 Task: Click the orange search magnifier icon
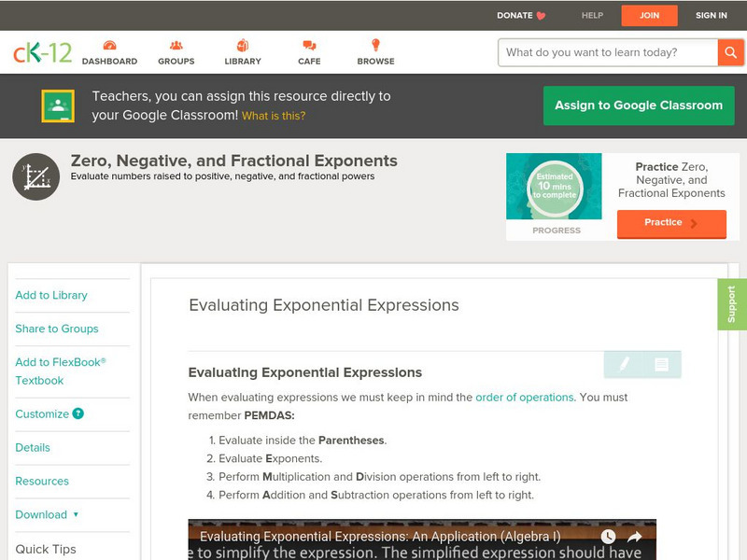point(730,52)
